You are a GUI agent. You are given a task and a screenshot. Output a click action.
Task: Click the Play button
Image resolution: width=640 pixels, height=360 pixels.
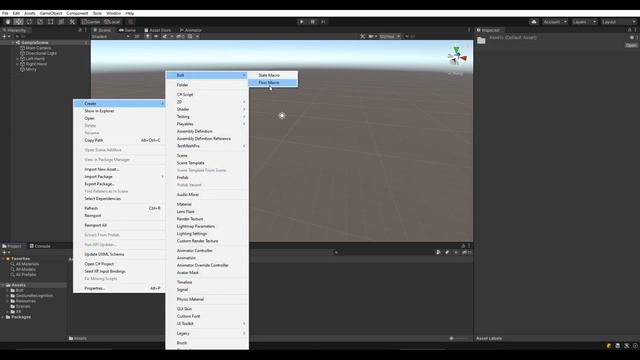302,22
